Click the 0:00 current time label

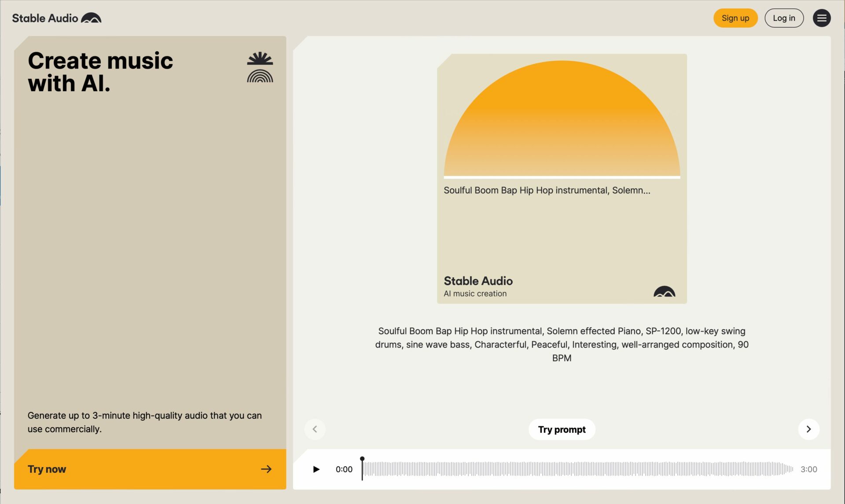344,469
